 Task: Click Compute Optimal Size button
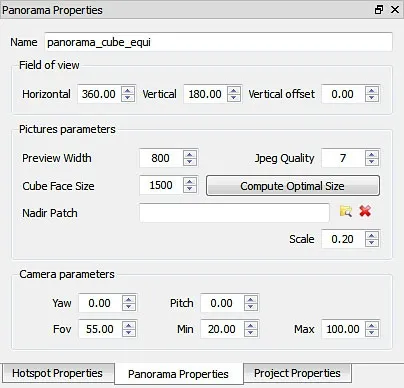293,186
